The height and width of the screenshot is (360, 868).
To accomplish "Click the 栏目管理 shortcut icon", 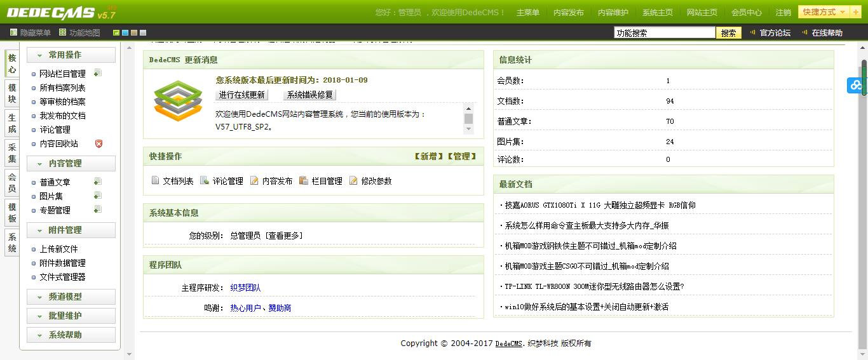I will click(x=304, y=180).
